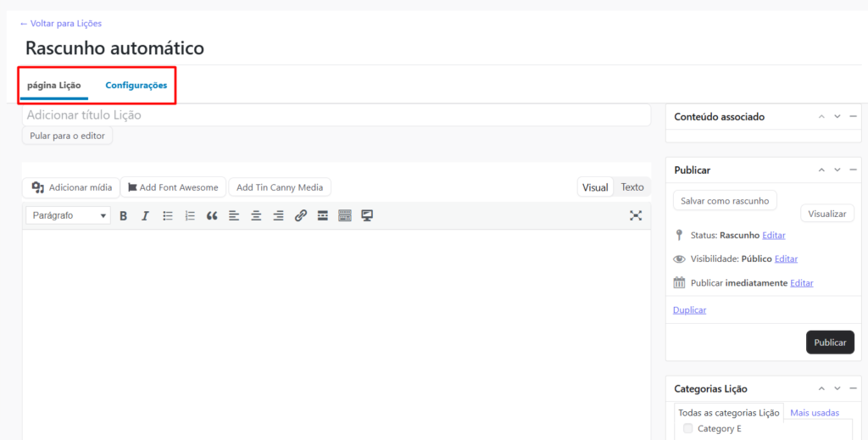Click the insert link icon

[x=300, y=216]
